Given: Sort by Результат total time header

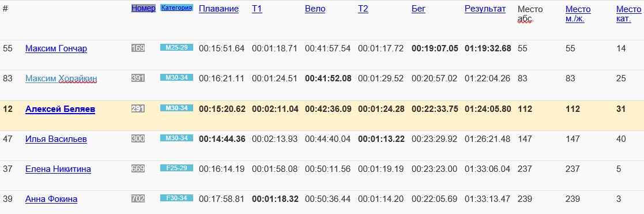Looking at the screenshot, I should click(485, 9).
